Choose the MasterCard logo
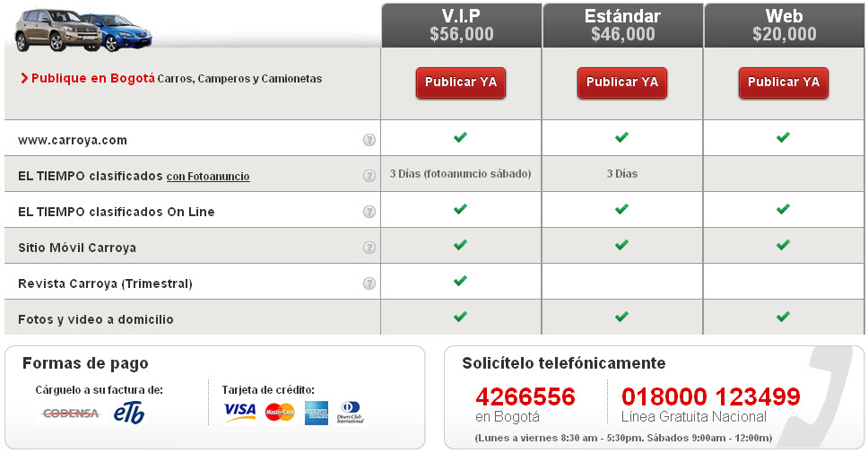Image resolution: width=868 pixels, height=453 pixels. [280, 412]
